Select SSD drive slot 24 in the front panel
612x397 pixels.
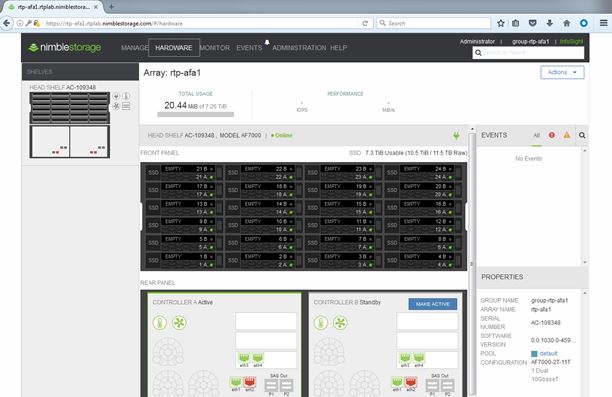(423, 173)
